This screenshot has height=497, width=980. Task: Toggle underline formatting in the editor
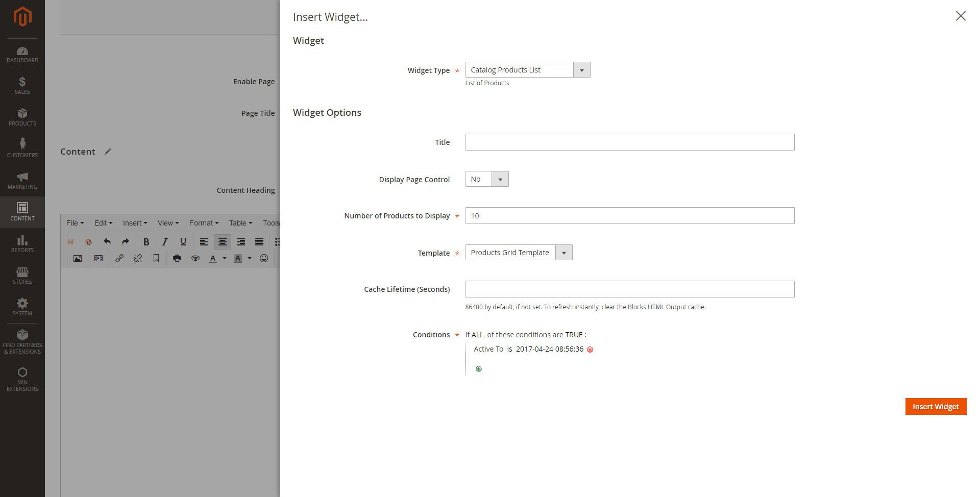(183, 242)
